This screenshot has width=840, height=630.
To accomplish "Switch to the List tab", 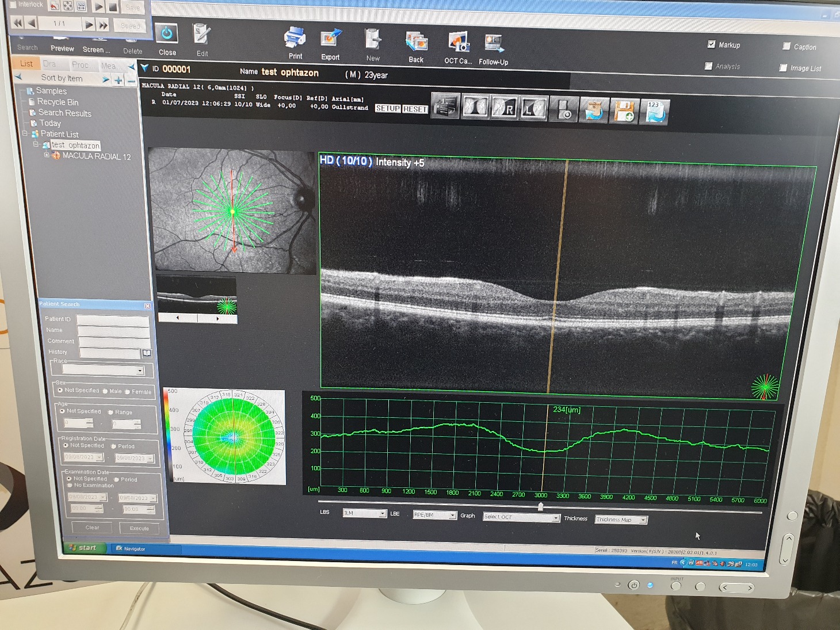I will tap(26, 63).
